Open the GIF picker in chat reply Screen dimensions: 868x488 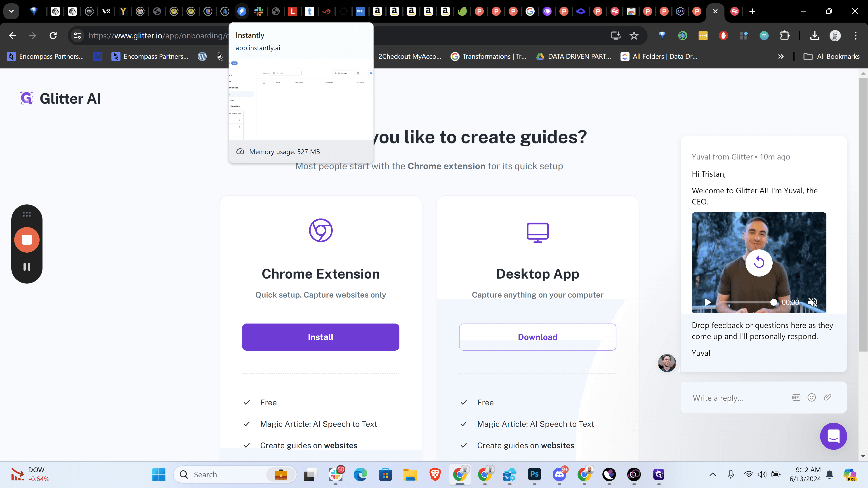pos(796,397)
